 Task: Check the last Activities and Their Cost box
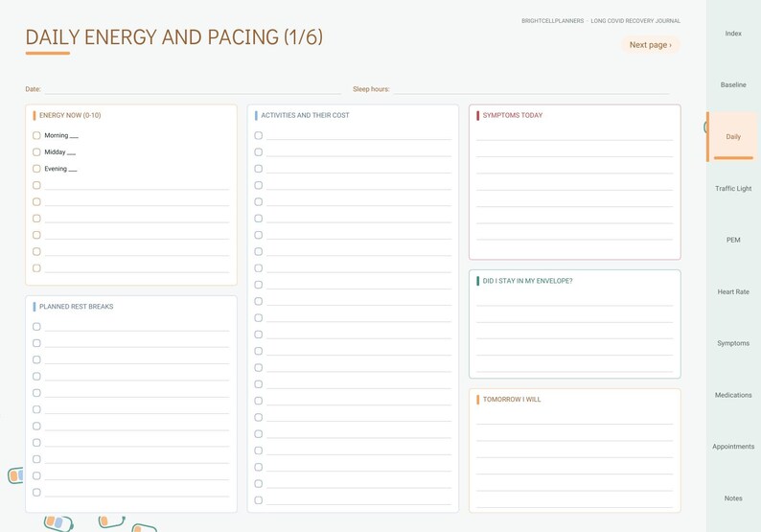(x=258, y=500)
